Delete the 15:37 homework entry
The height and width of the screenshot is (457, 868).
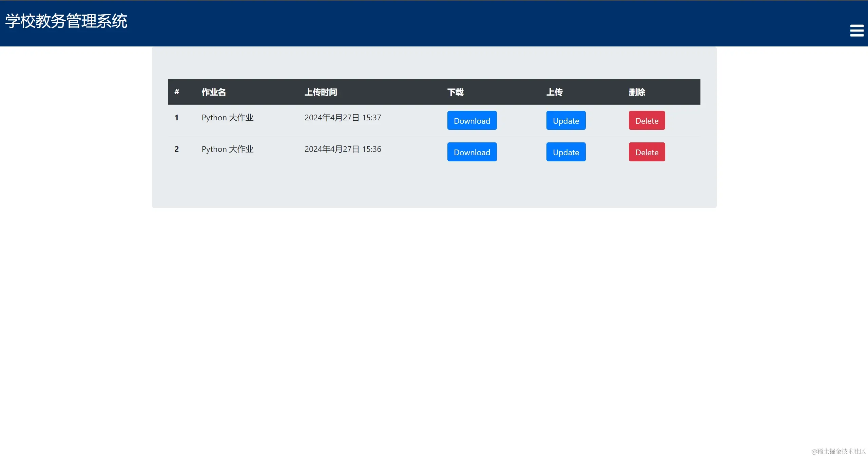[647, 120]
